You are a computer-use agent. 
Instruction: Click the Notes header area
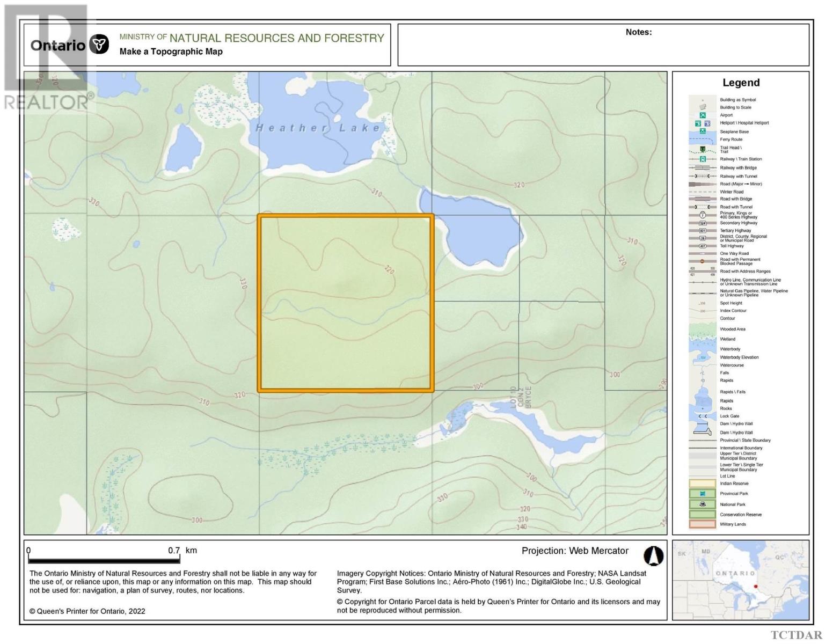[x=638, y=32]
